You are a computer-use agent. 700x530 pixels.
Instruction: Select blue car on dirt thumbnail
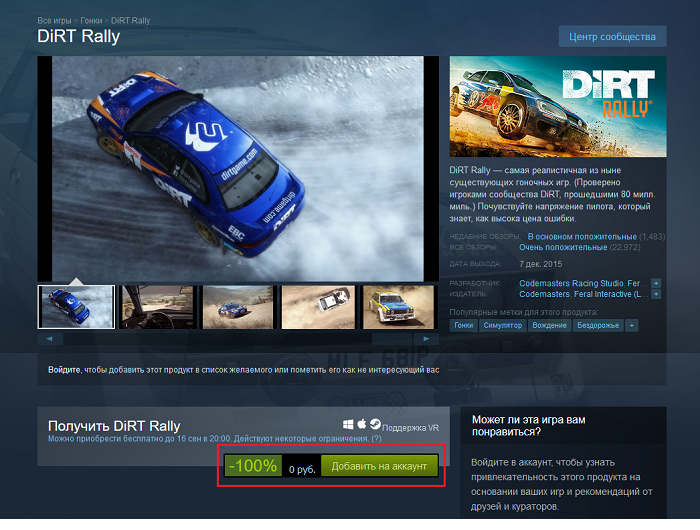tap(238, 307)
